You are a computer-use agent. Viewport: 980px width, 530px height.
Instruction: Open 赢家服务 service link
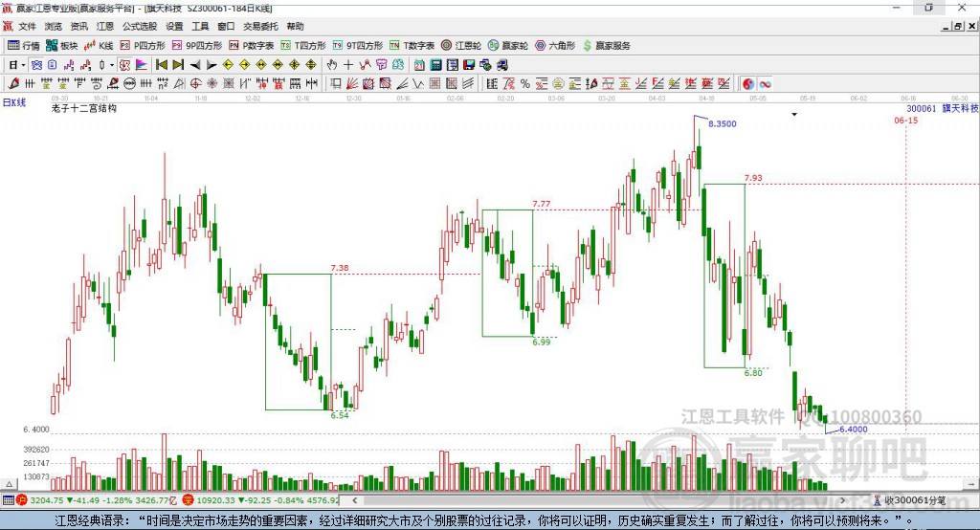click(x=606, y=46)
